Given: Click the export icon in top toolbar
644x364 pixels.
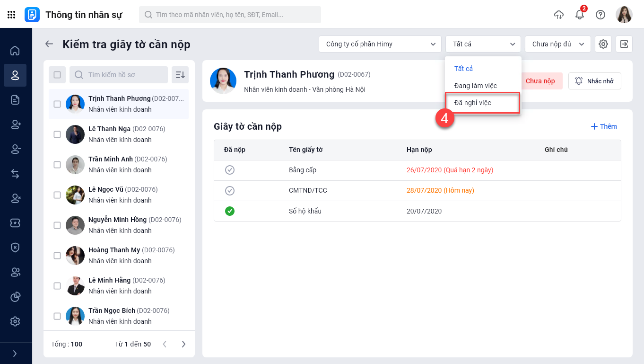Looking at the screenshot, I should coord(624,44).
